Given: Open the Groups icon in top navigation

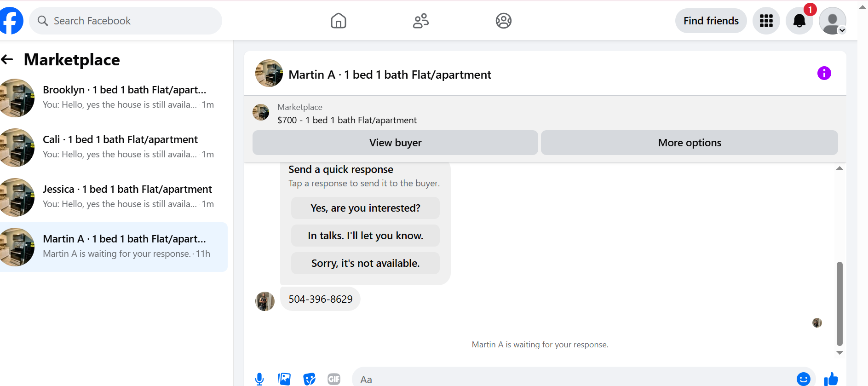Looking at the screenshot, I should pyautogui.click(x=504, y=21).
